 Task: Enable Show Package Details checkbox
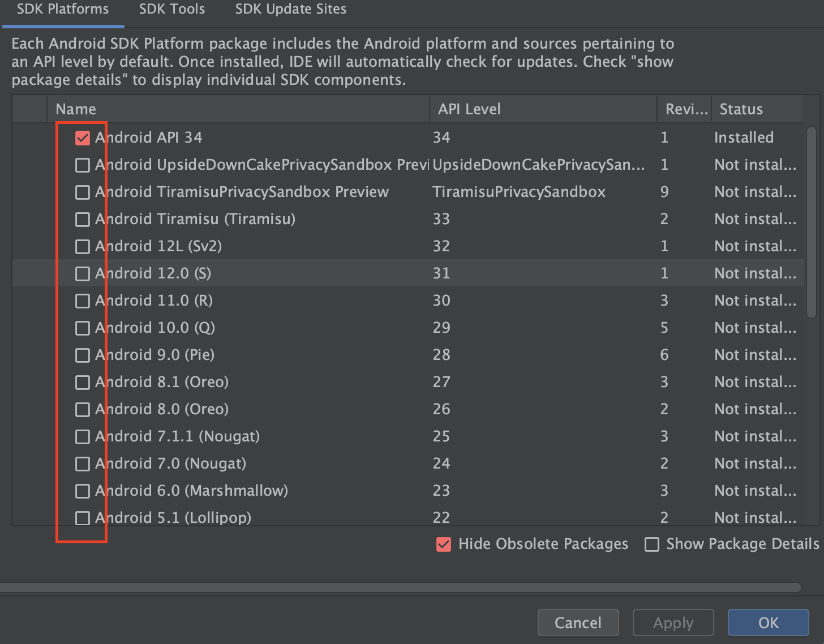click(x=652, y=544)
